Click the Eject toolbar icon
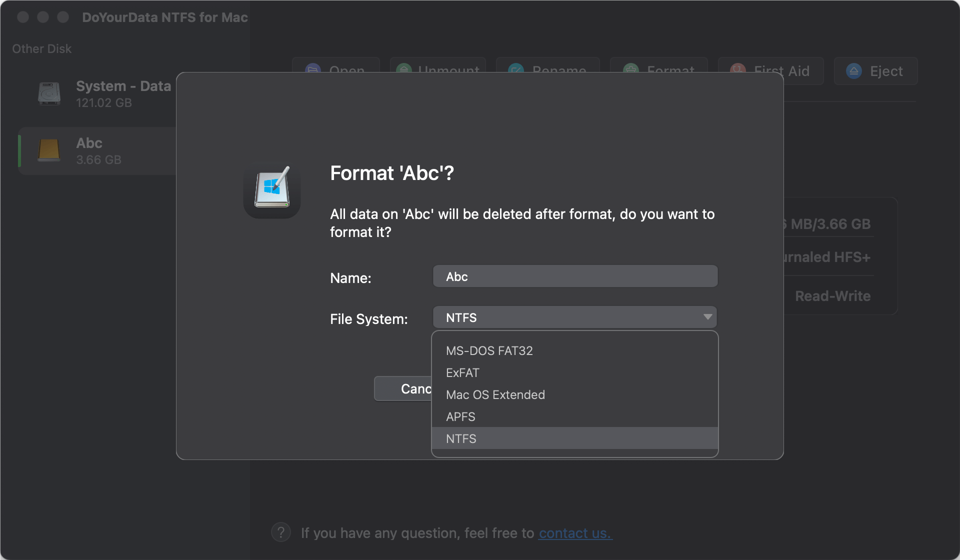Screen dimensions: 960x560 coord(854,71)
